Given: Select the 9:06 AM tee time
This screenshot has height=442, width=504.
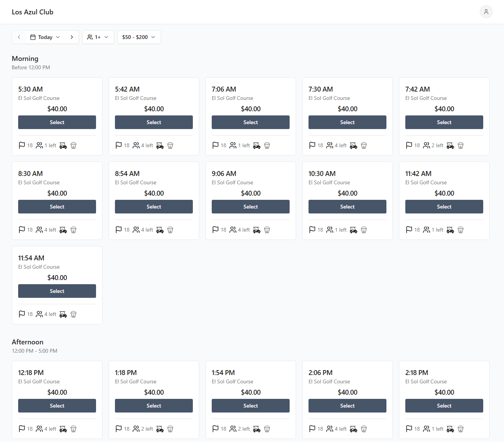Looking at the screenshot, I should coord(250,206).
